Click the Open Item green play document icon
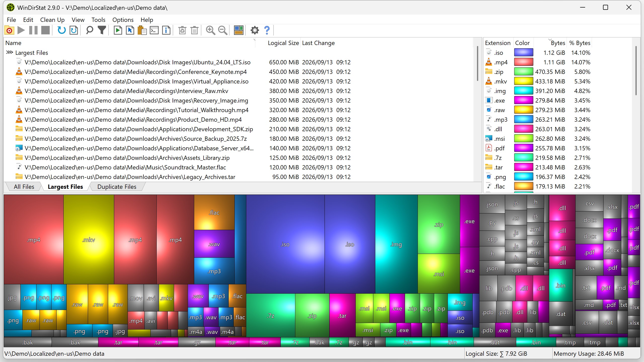 pyautogui.click(x=118, y=30)
